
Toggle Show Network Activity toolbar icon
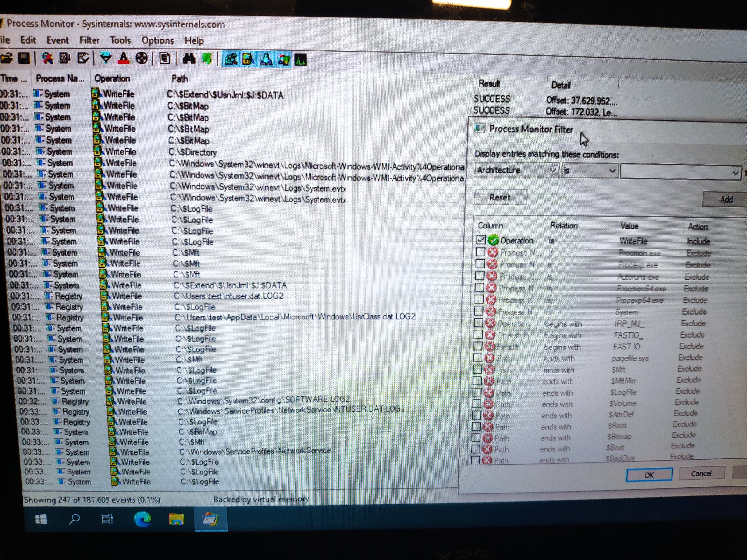coord(266,60)
